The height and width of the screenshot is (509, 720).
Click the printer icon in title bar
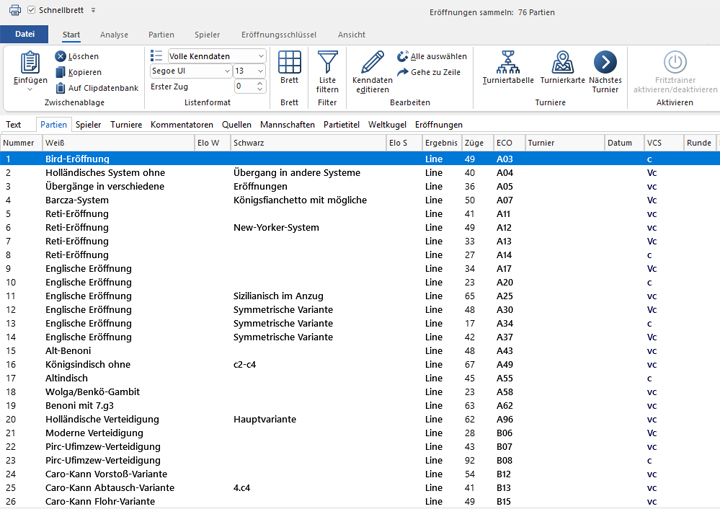(x=14, y=10)
